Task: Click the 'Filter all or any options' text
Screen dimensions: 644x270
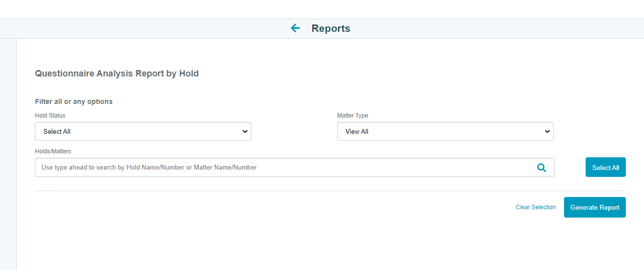Action: coord(74,101)
